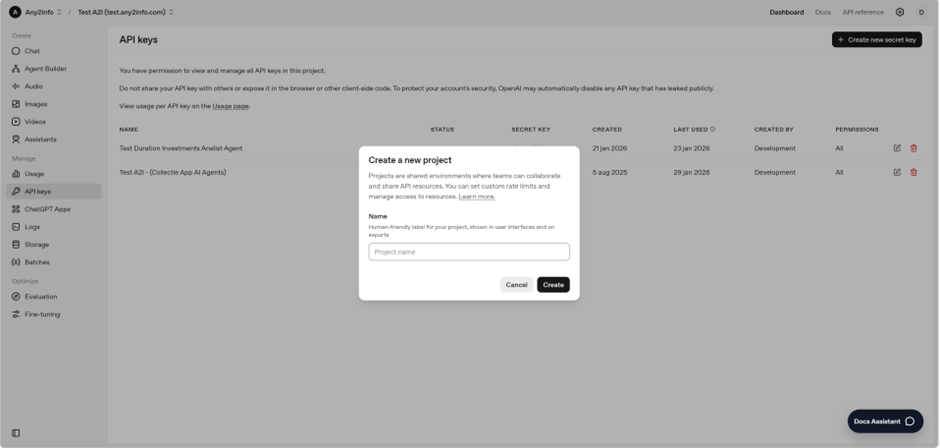The image size is (940, 448).
Task: Open the user profile avatar D
Action: (921, 12)
